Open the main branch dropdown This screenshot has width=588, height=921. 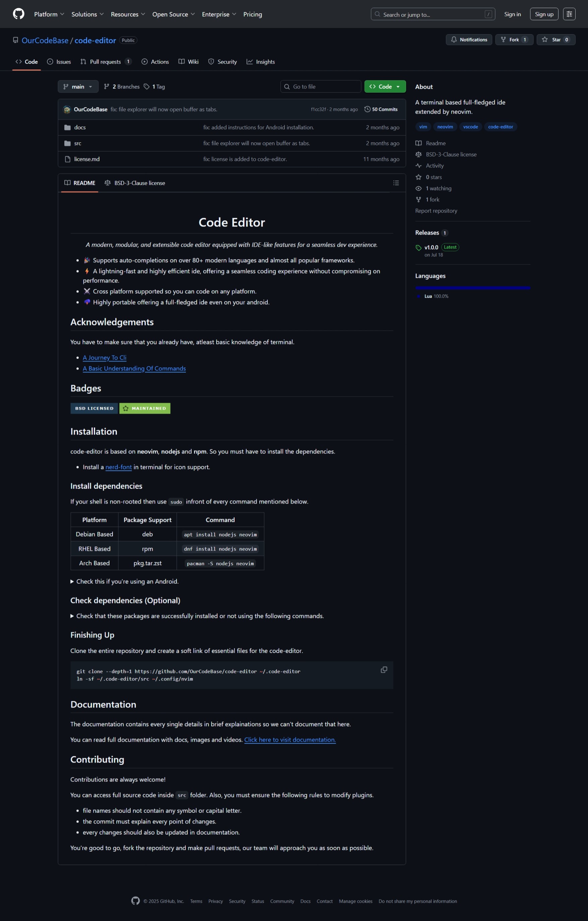[x=78, y=87]
